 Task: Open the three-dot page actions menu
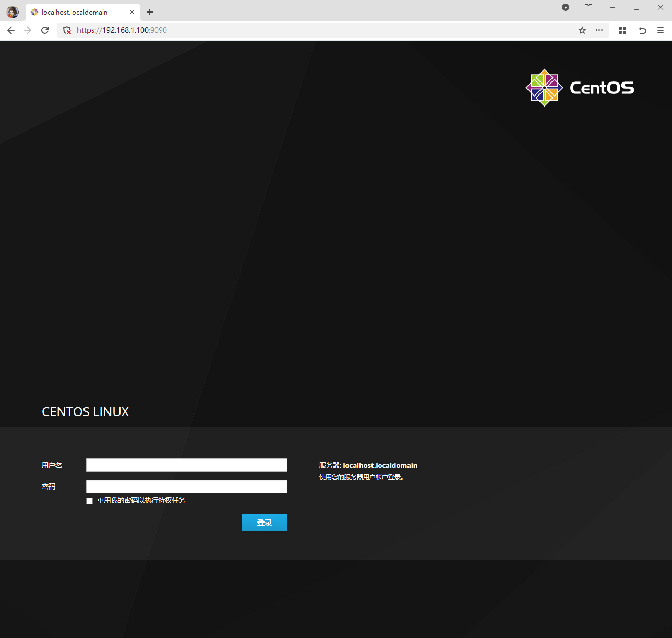click(x=599, y=30)
